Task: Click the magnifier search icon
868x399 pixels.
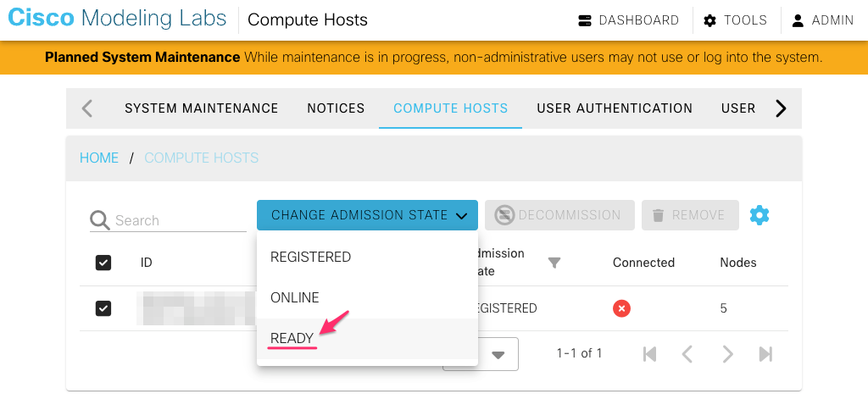Action: [100, 220]
